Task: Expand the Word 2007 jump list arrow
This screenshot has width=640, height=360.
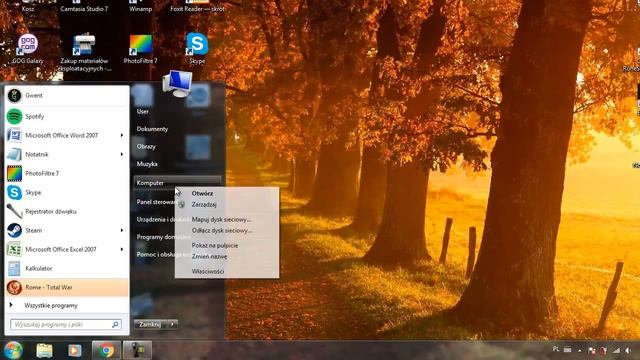Action: (x=122, y=135)
